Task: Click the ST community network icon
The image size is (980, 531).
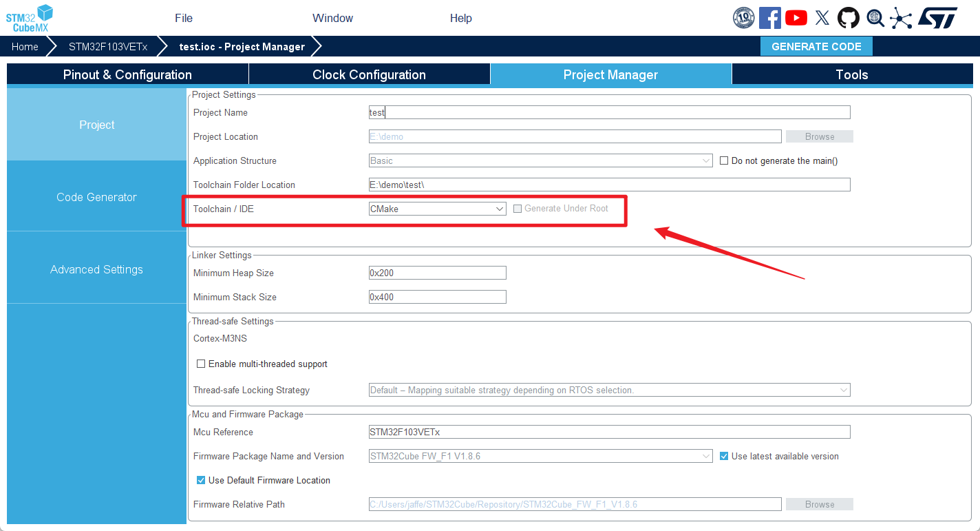Action: click(x=901, y=18)
